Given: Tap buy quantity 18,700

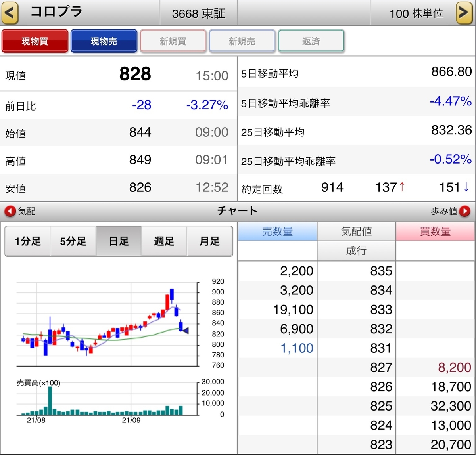Looking at the screenshot, I should click(x=451, y=387).
